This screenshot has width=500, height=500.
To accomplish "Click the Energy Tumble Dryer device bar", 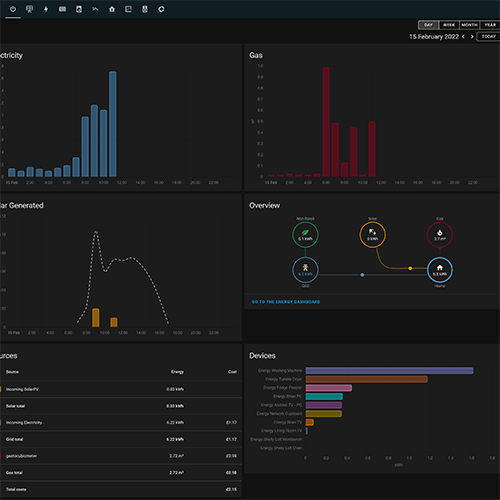I will 367,379.
